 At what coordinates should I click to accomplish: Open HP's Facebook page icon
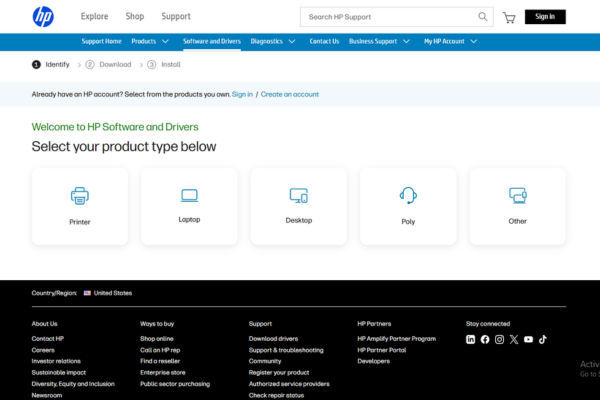coord(485,340)
